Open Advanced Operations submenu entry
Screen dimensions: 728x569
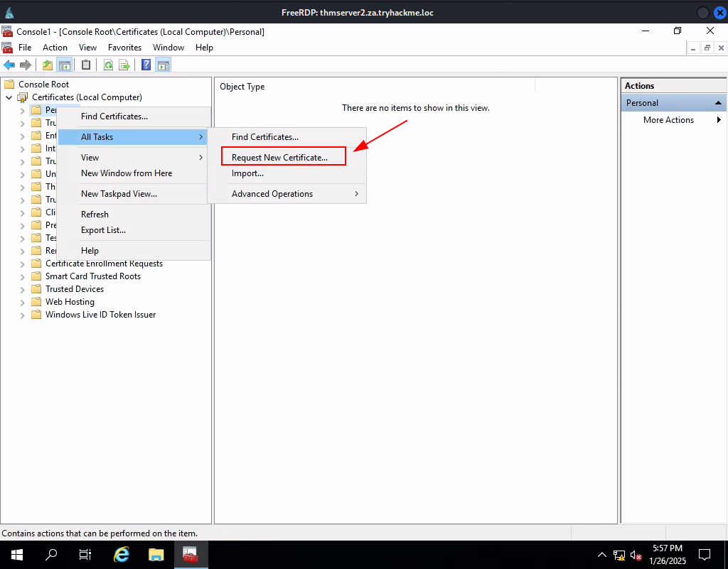point(287,194)
